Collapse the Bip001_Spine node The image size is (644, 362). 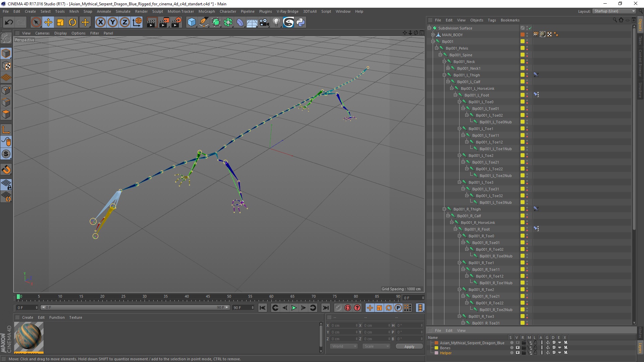(x=440, y=55)
